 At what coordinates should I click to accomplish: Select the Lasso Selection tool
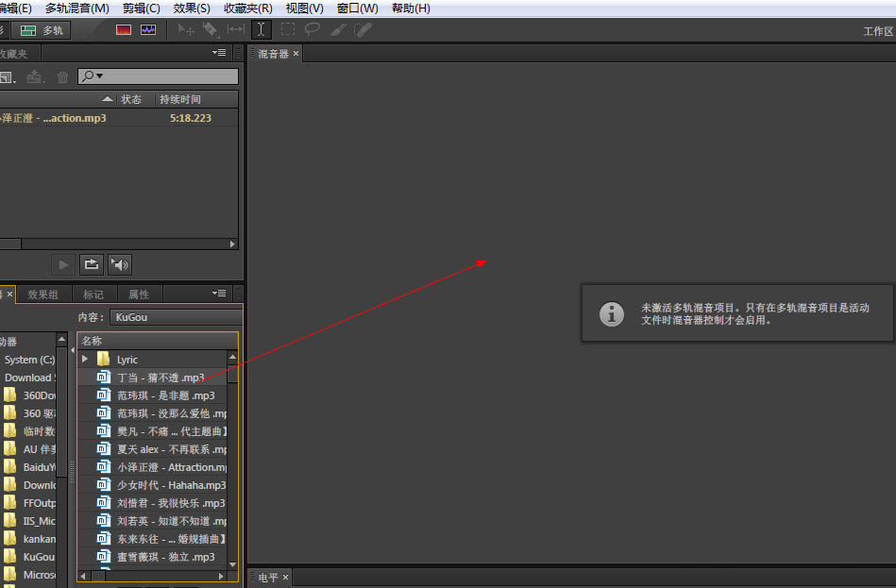pyautogui.click(x=312, y=30)
